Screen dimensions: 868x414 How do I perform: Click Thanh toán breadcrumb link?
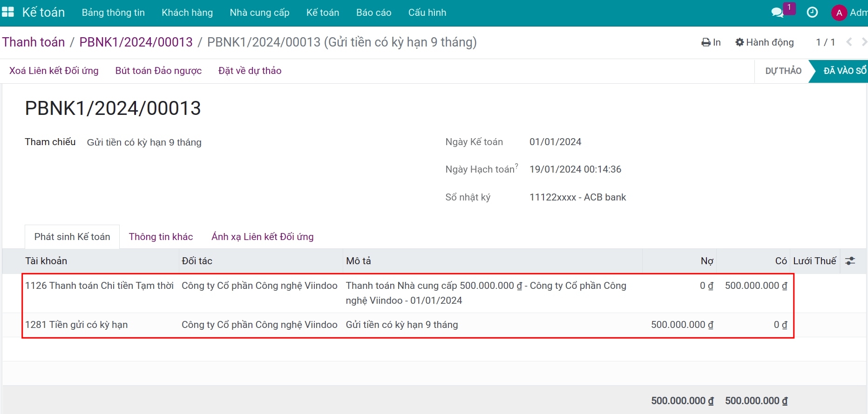pos(34,42)
